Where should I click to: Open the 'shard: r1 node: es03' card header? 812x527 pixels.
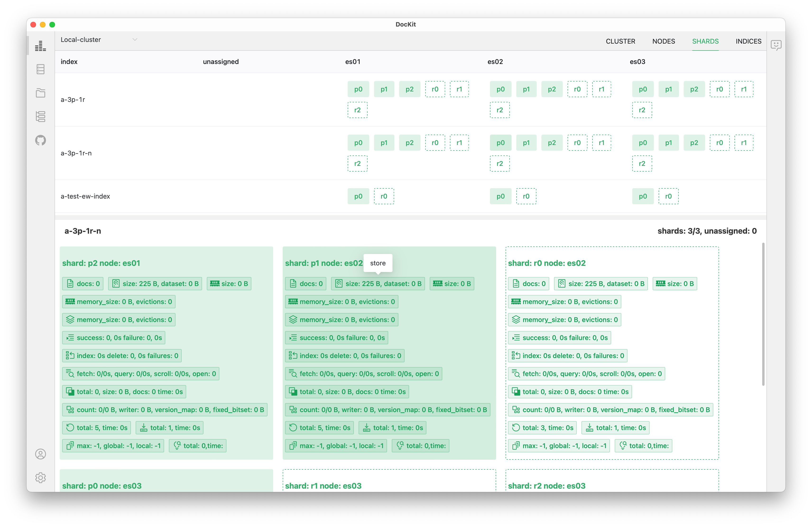(323, 486)
